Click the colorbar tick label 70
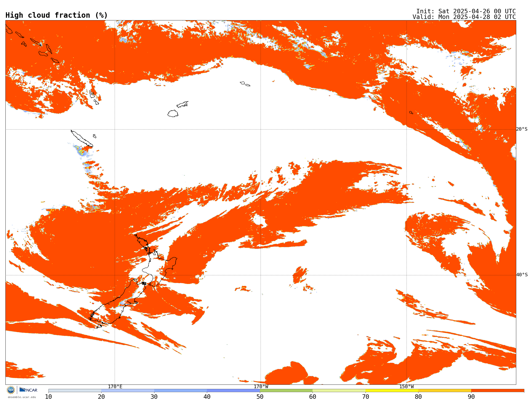532x400 pixels. coord(366,397)
